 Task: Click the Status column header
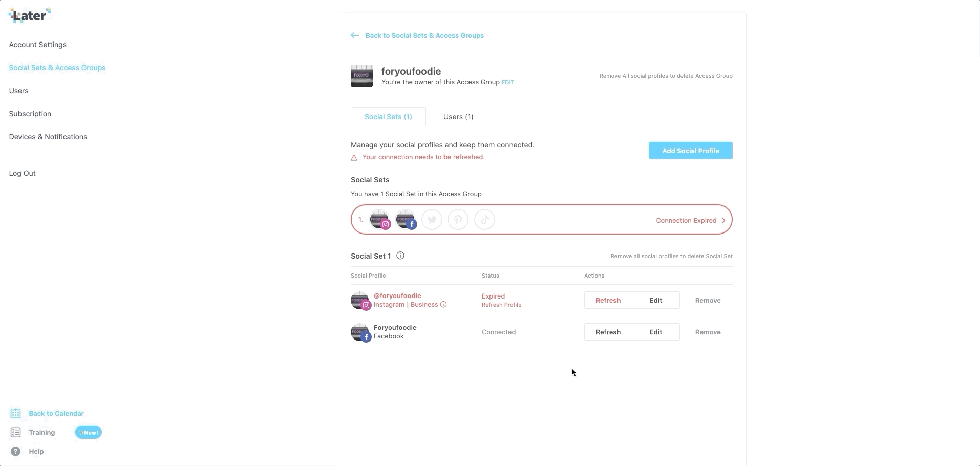(490, 276)
